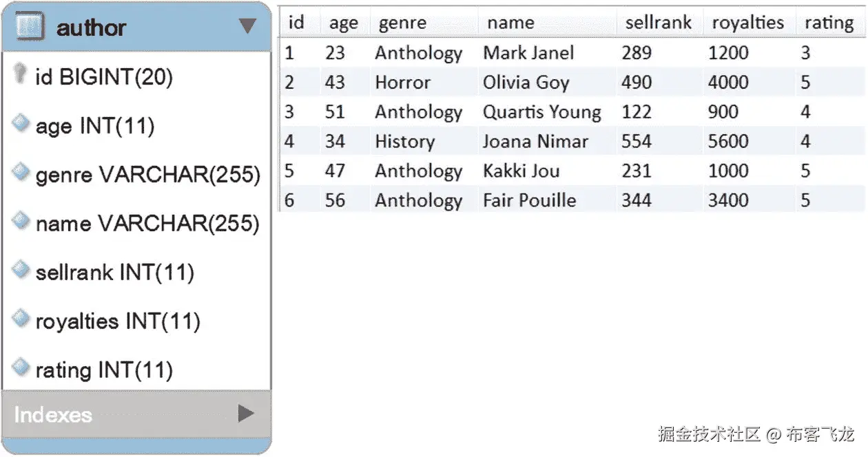Click the diamond icon beside age column
This screenshot has width=868, height=457.
coord(21,124)
